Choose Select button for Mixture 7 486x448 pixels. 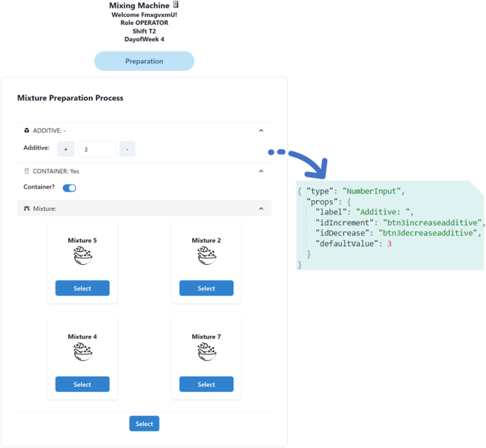point(206,384)
